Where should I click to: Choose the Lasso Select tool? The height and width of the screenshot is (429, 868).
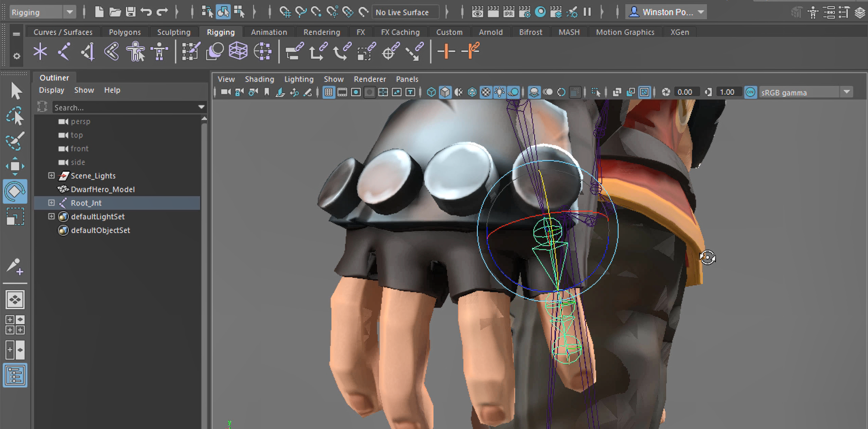pos(15,116)
